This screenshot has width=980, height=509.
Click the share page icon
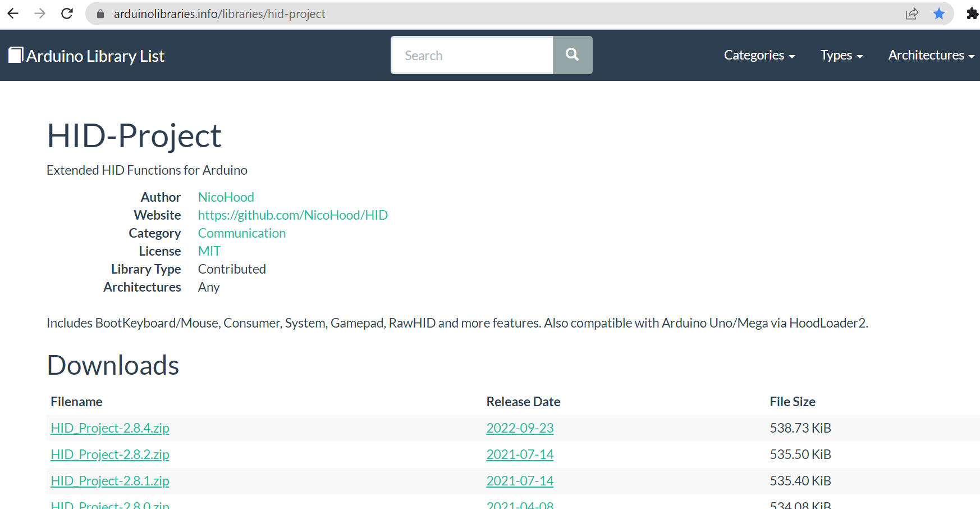[912, 13]
